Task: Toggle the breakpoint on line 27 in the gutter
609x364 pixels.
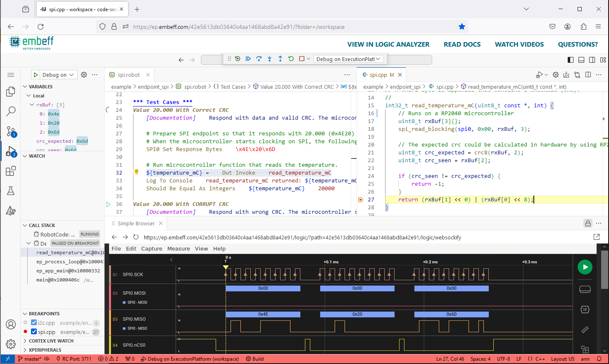Action: [360, 200]
